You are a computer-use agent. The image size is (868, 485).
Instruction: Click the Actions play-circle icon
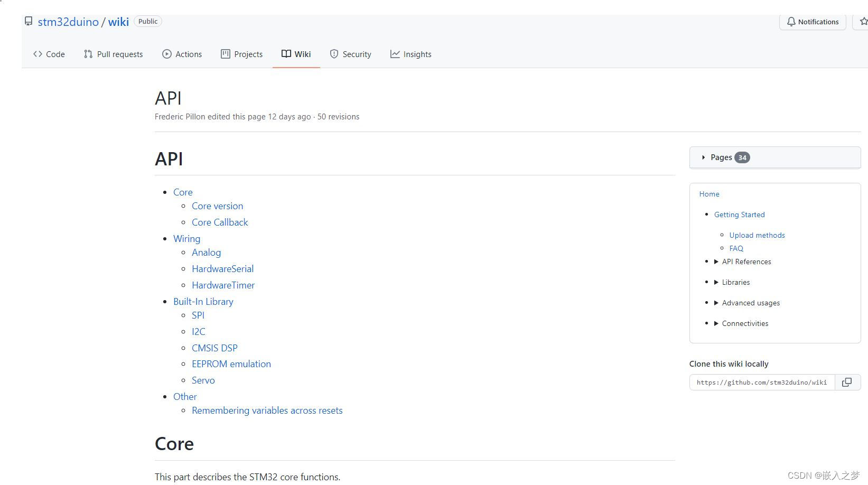167,54
